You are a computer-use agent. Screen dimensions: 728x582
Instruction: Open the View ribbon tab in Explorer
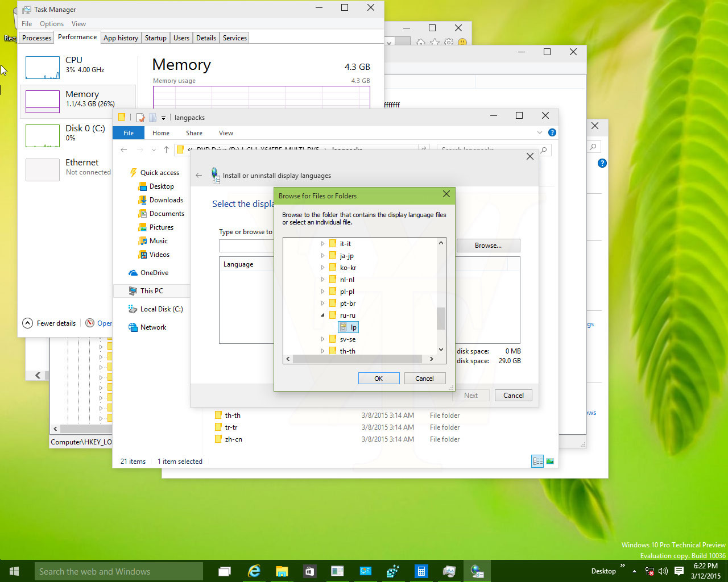click(x=226, y=133)
